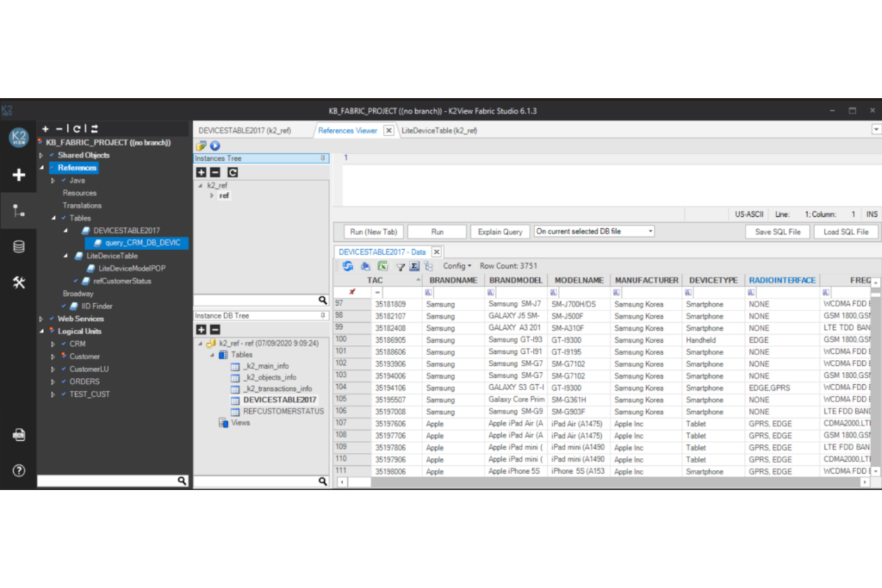Select REFCUSTOMERSTATUS table in Instance DB Tree
The width and height of the screenshot is (882, 588).
pos(283,412)
